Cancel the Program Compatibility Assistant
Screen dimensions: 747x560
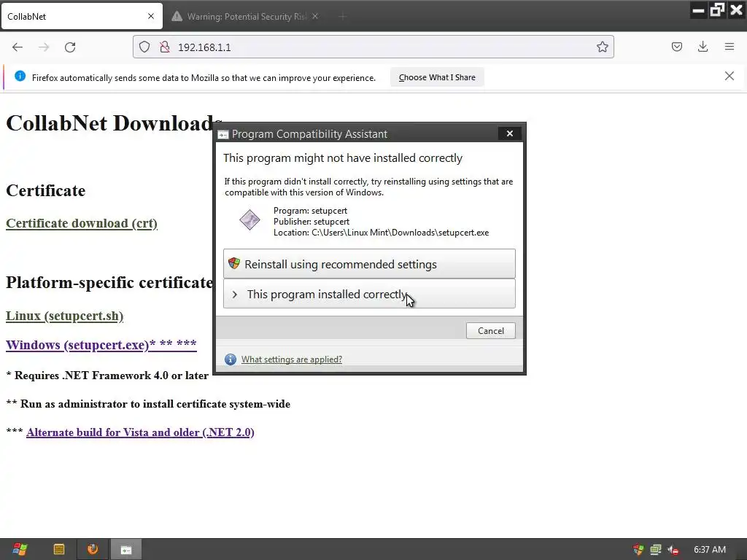(491, 331)
